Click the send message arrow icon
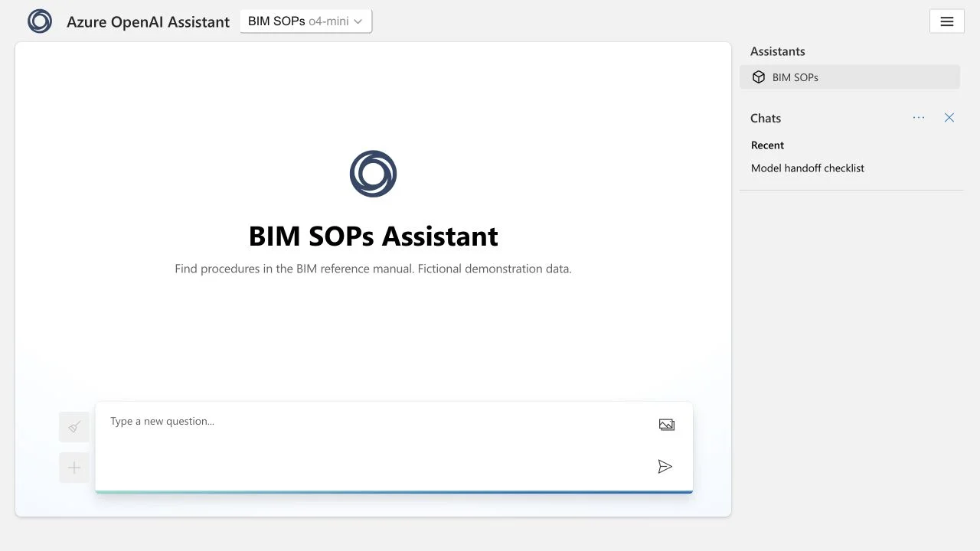This screenshot has width=980, height=551. point(665,467)
